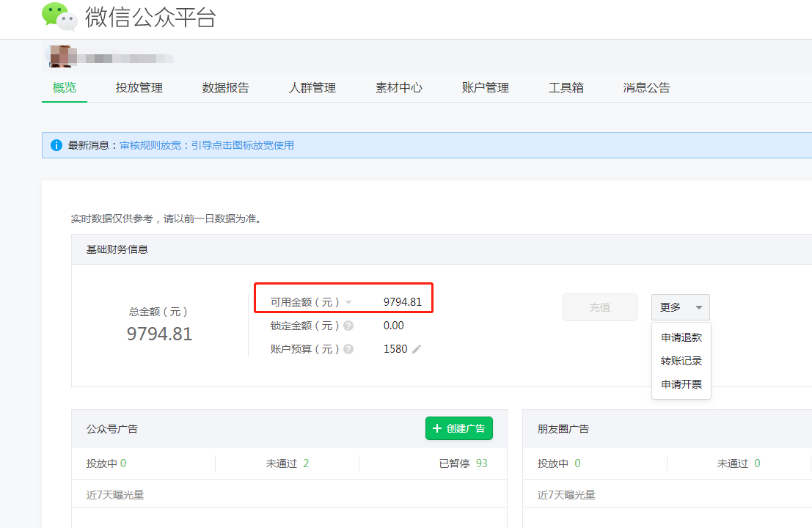The height and width of the screenshot is (528, 812).
Task: Select 转账记录 from the menu
Action: click(681, 361)
